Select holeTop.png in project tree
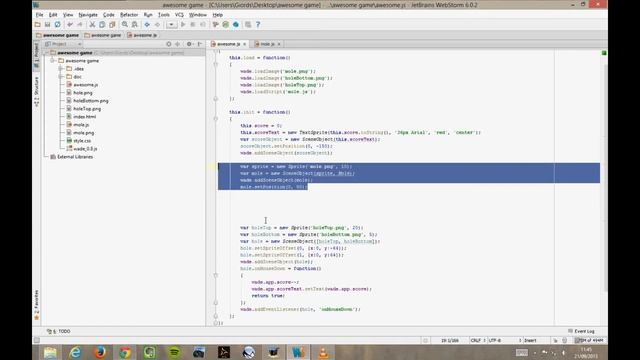Viewport: 640px width, 360px height. pyautogui.click(x=87, y=109)
